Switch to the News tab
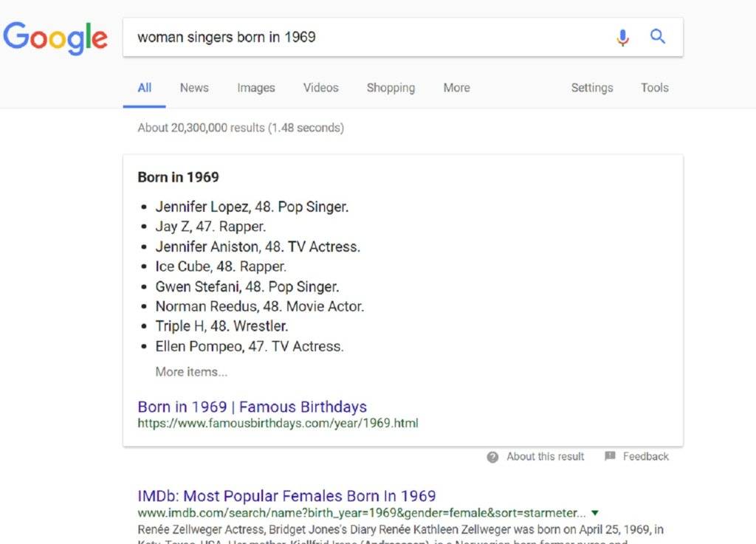 pyautogui.click(x=194, y=88)
